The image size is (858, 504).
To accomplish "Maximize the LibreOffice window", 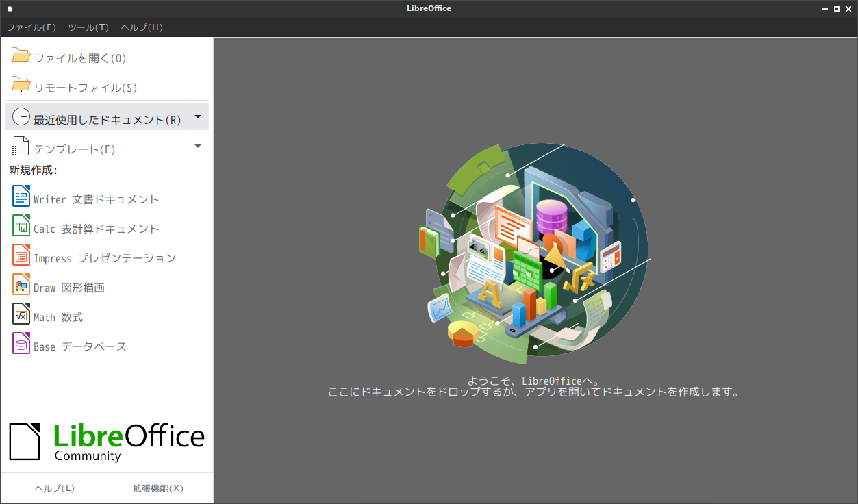I will tap(836, 9).
